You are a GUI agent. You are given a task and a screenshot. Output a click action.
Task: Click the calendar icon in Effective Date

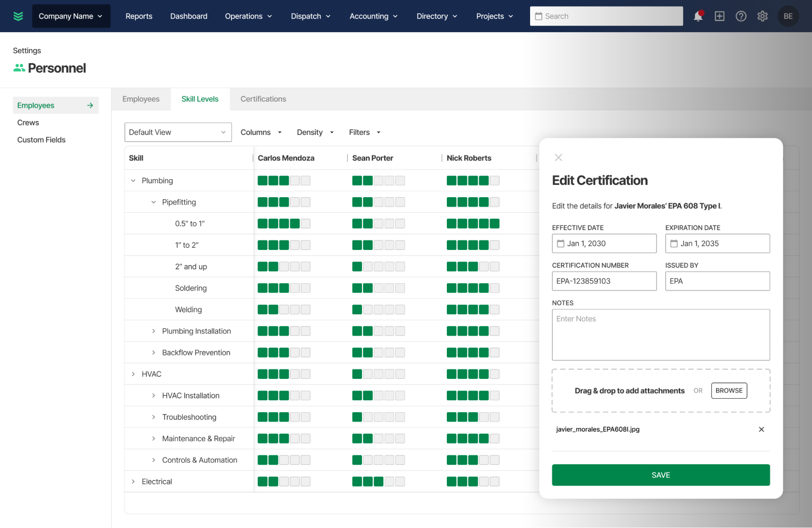point(561,243)
